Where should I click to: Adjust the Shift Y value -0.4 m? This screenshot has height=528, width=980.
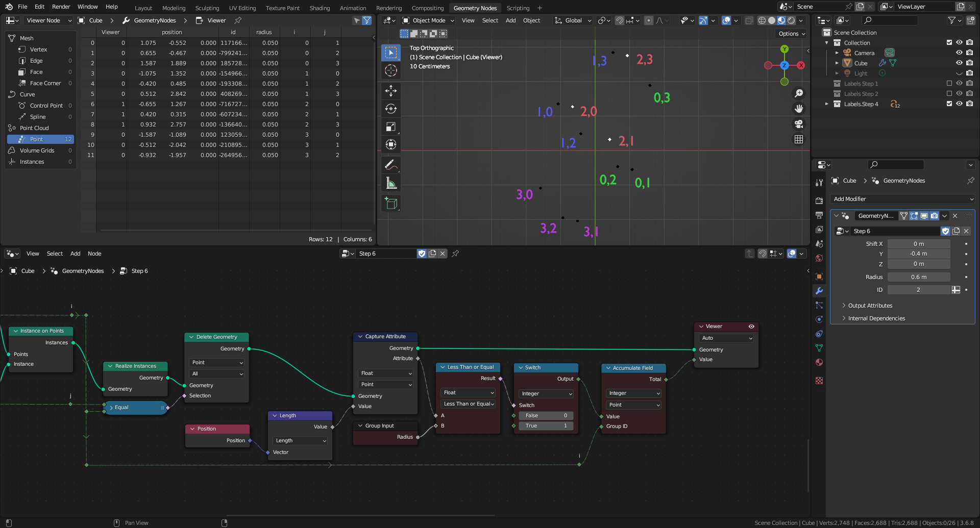tap(919, 254)
